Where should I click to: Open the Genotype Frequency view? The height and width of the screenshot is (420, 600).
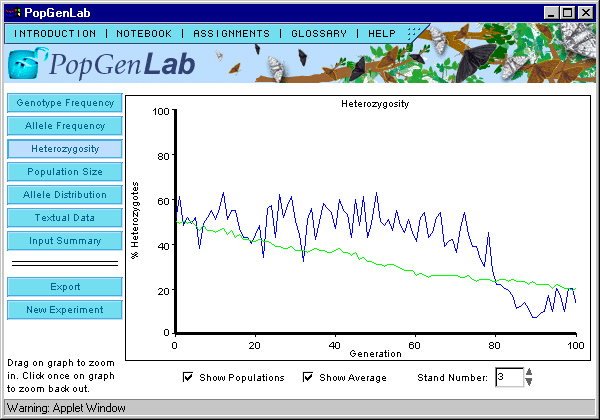65,103
